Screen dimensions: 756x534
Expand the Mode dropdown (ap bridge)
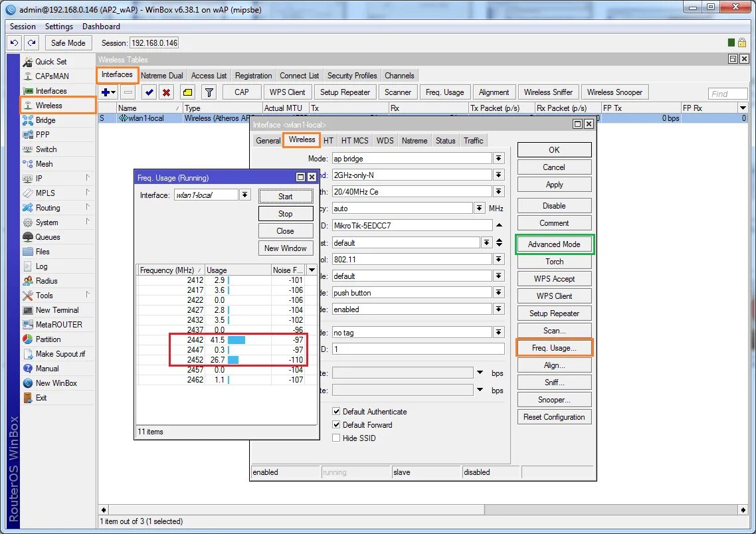coord(498,158)
